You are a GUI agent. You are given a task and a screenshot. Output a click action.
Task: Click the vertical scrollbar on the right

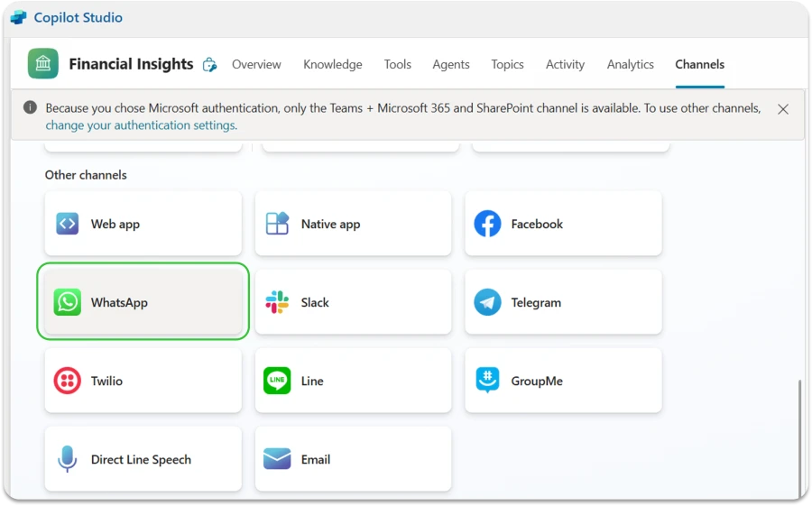coord(799,433)
